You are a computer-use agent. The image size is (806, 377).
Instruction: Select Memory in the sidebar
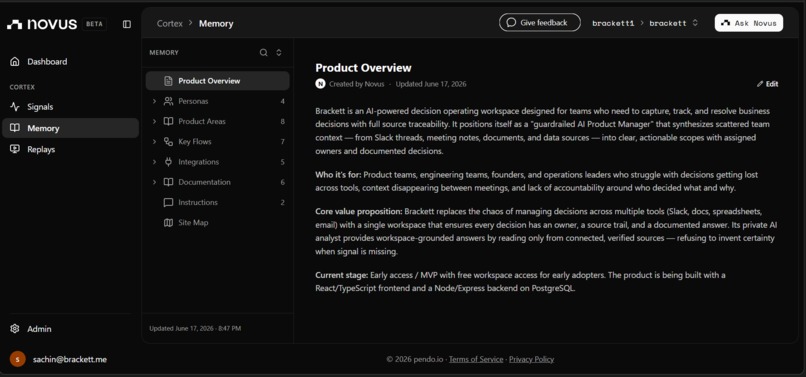pos(70,128)
